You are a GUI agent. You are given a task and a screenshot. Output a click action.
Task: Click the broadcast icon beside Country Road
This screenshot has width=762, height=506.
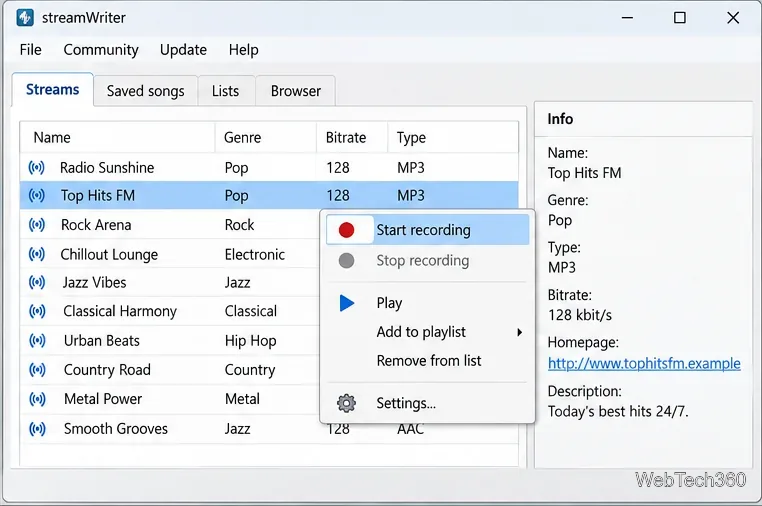point(37,370)
